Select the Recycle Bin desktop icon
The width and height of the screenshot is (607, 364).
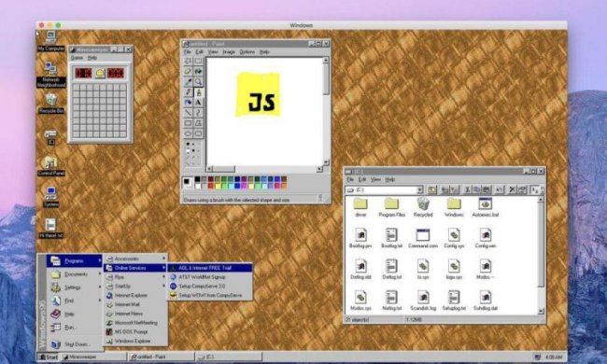tap(51, 104)
